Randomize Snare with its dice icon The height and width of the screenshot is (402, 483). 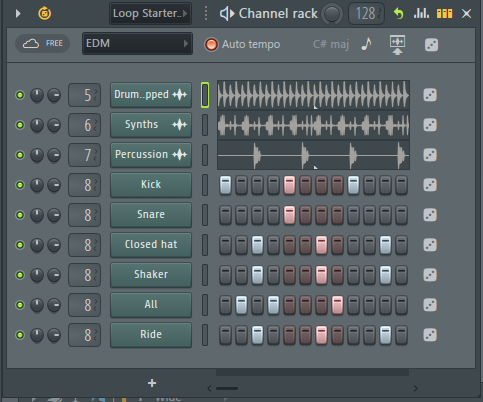(430, 215)
